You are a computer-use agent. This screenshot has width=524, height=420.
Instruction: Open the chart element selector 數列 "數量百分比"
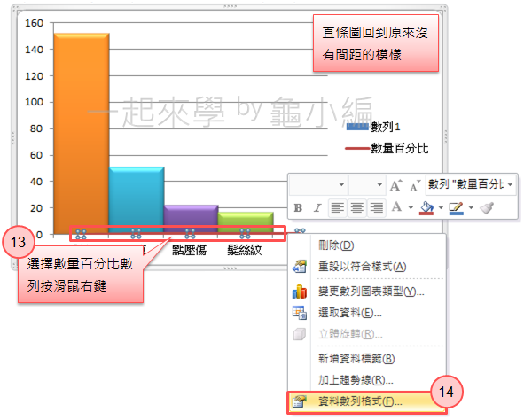point(471,184)
